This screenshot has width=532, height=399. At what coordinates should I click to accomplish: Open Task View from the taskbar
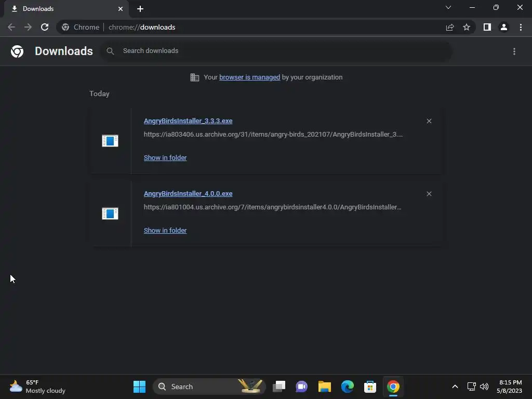click(x=279, y=387)
